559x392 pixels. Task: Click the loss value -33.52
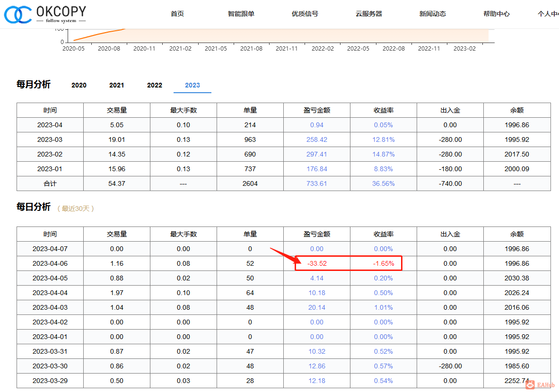pos(316,263)
